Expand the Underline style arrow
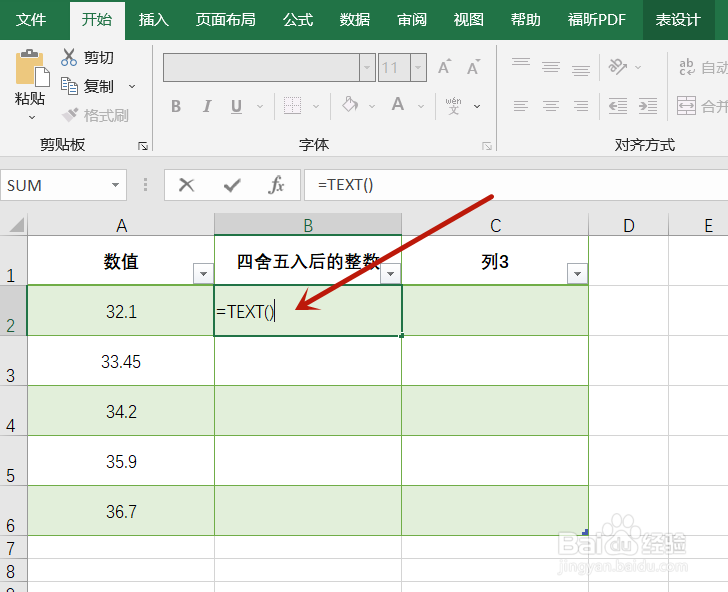Screen dimensions: 728x592 coord(260,106)
